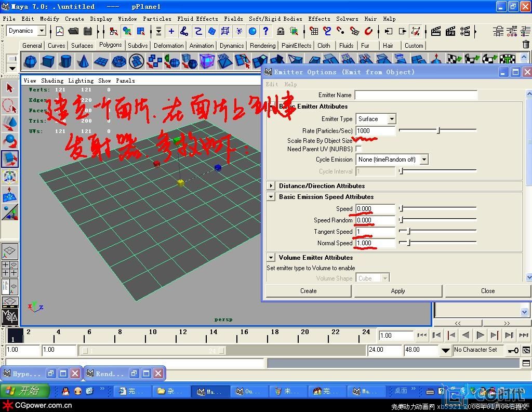Pick the Select tool arrow in toolbox

tap(10, 88)
